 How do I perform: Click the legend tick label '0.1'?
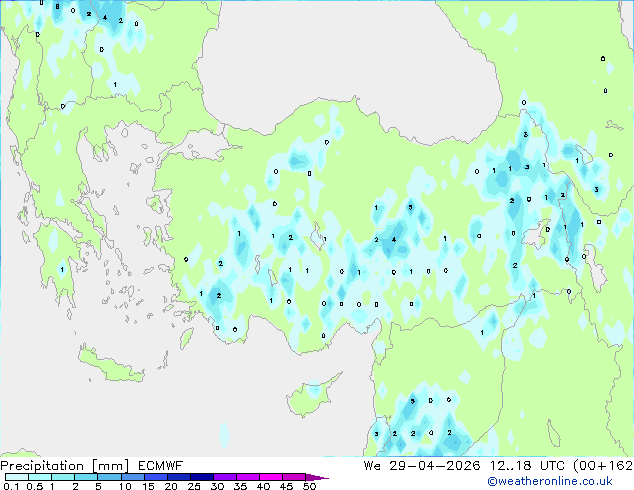coord(11,486)
